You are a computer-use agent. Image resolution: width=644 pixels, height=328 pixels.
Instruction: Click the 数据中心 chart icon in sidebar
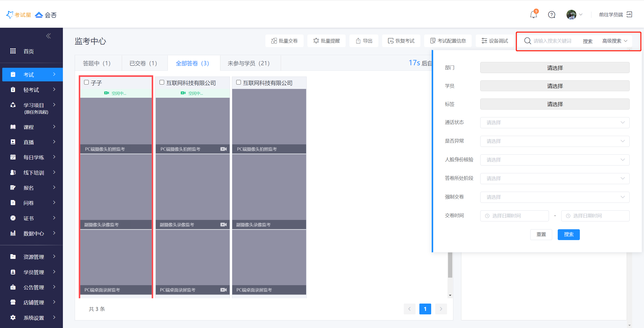13,233
